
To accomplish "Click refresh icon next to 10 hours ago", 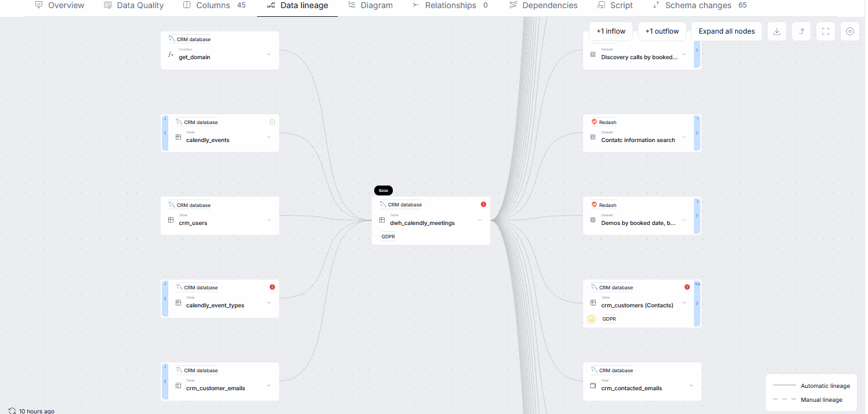I will [12, 411].
